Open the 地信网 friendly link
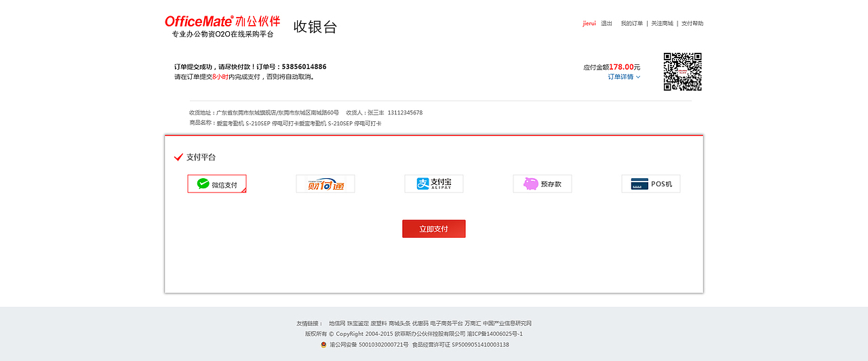 click(x=337, y=323)
